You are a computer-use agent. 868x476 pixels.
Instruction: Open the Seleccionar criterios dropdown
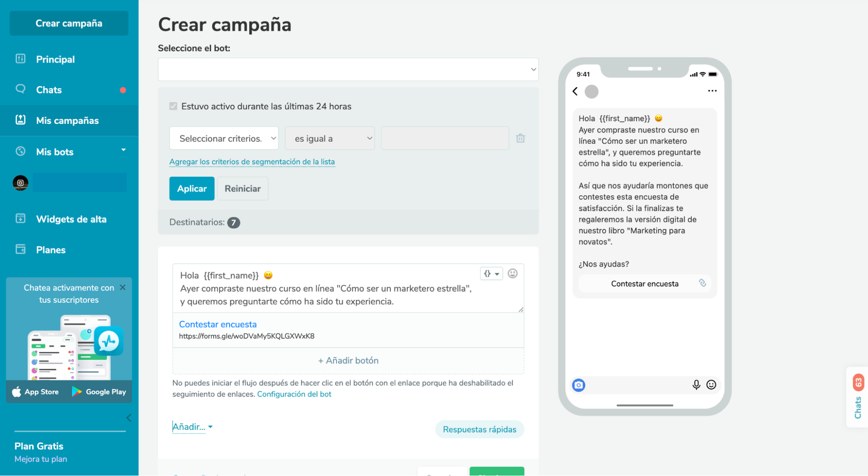[224, 139]
